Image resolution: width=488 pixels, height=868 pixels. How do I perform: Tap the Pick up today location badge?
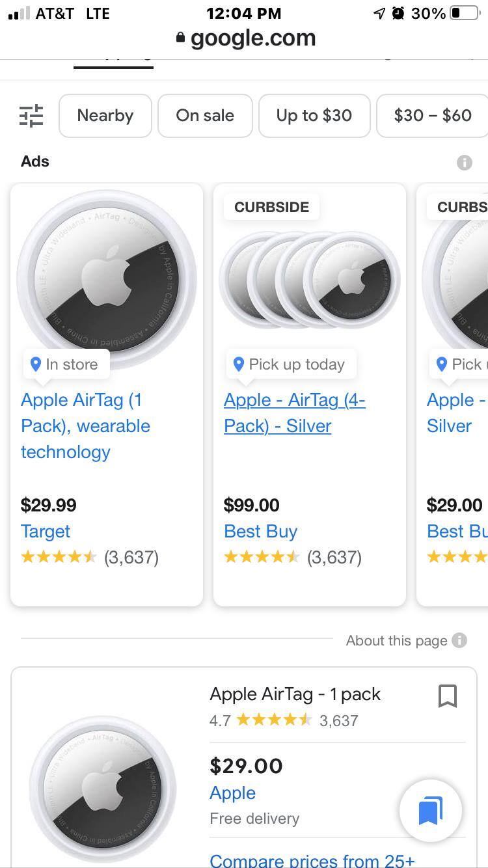(290, 364)
